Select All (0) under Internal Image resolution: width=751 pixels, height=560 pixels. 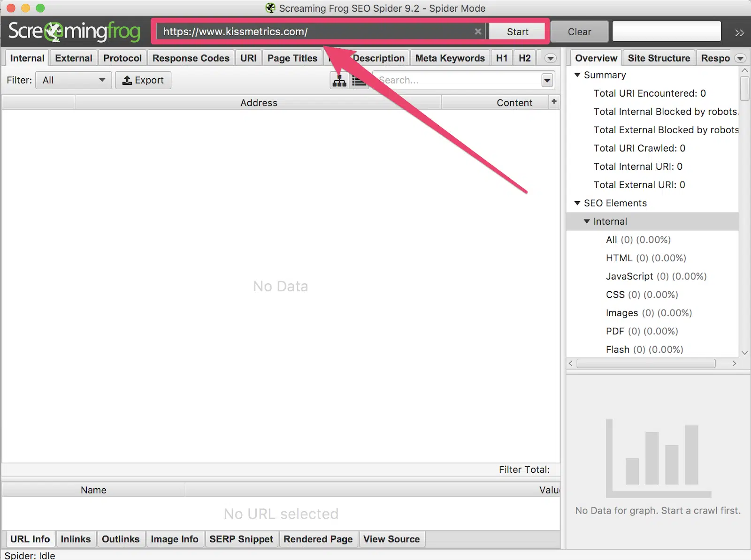coord(638,240)
